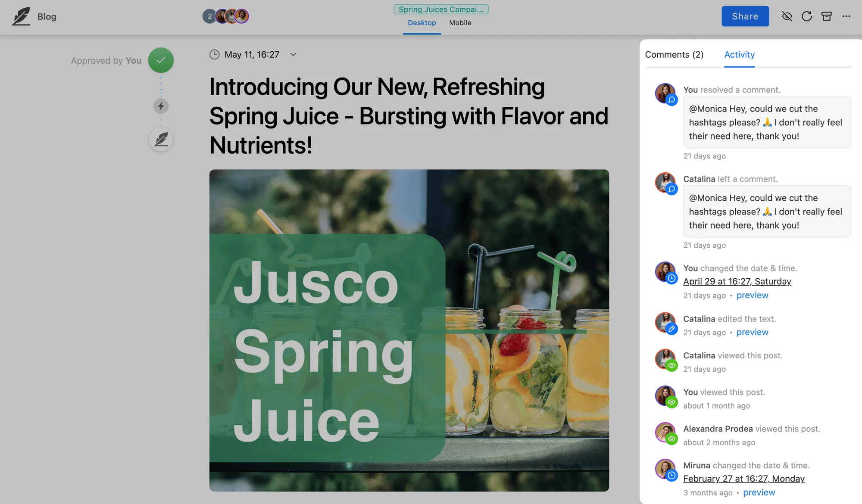Toggle Mobile view mode
Image resolution: width=862 pixels, height=504 pixels.
coord(460,23)
